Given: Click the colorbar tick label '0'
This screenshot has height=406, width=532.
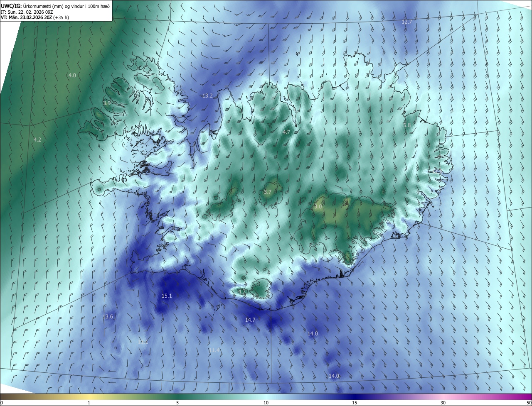Looking at the screenshot, I should pos(1,403).
